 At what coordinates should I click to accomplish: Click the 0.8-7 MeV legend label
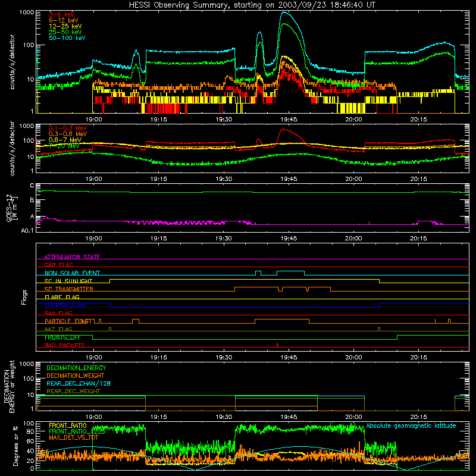65,140
